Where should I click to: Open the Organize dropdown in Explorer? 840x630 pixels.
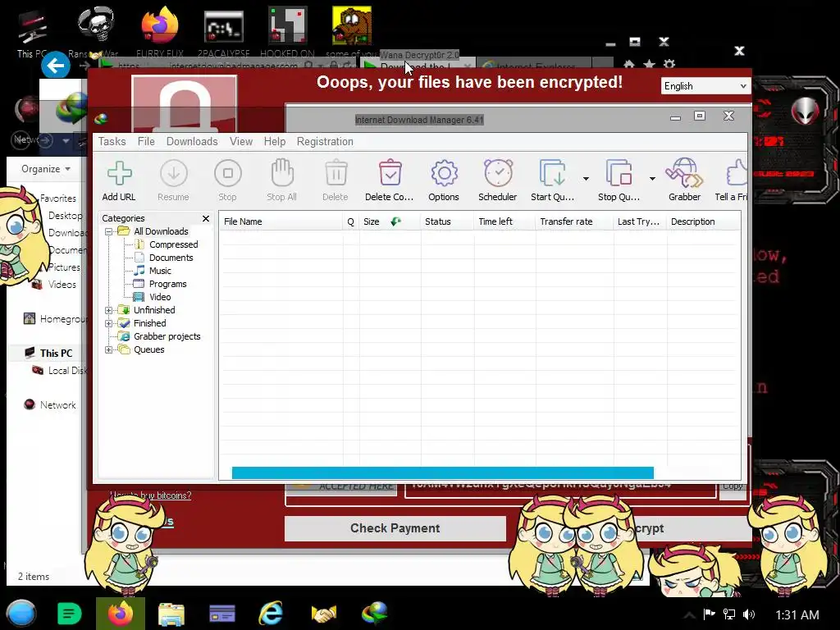tap(46, 169)
